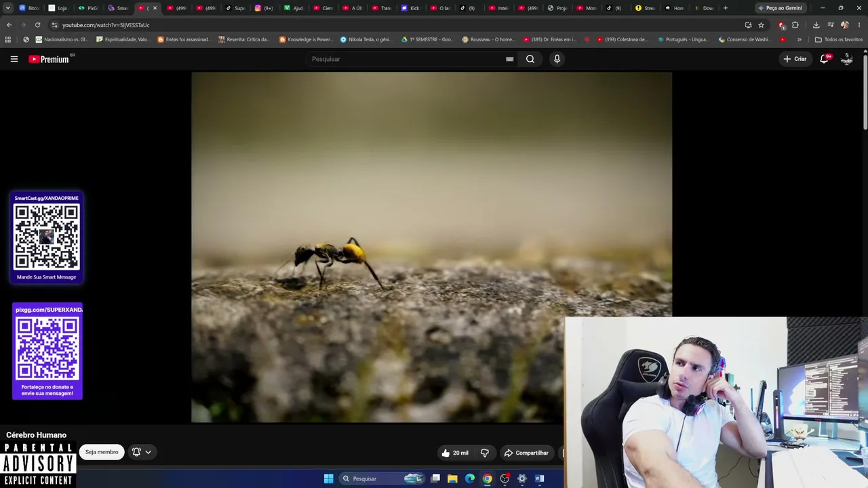This screenshot has height=488, width=868.
Task: Open YouTube notifications bell with 9+ badge
Action: click(x=824, y=59)
